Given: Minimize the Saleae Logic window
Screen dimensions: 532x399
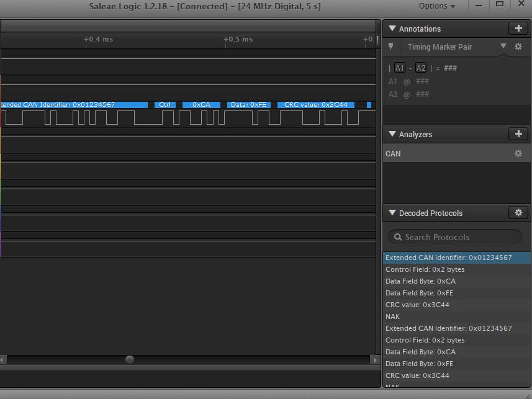Looking at the screenshot, I should 479,6.
